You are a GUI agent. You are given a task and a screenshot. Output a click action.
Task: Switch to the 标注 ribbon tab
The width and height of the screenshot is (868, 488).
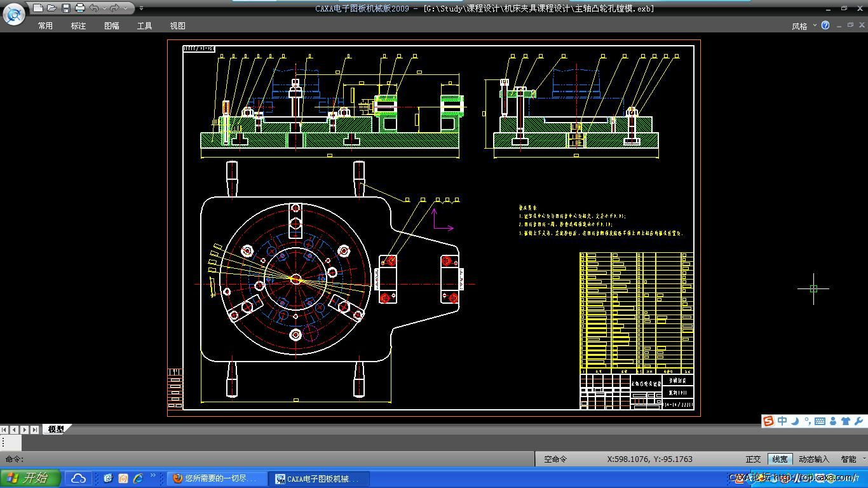(x=78, y=26)
